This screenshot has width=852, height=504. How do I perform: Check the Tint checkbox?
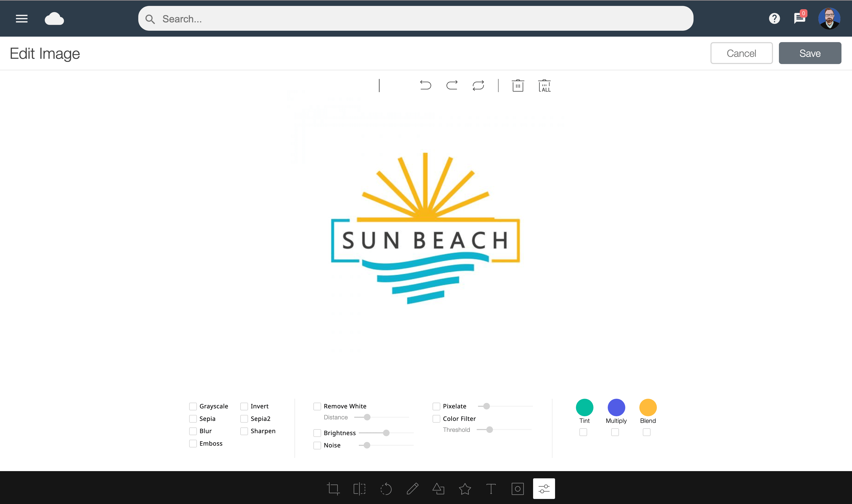(x=583, y=432)
